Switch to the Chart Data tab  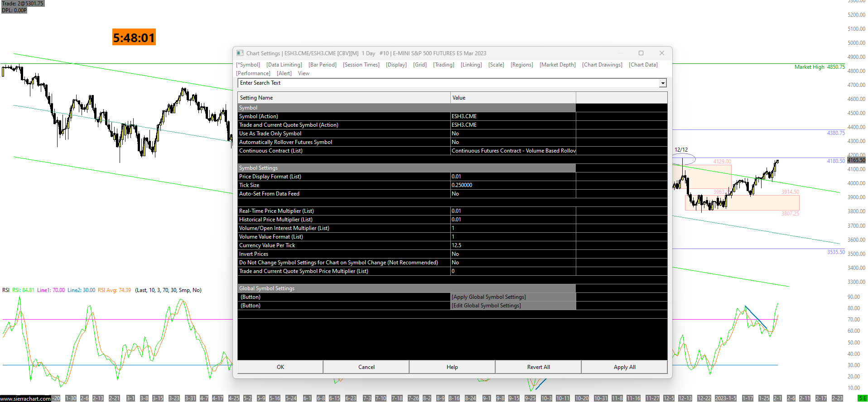643,65
